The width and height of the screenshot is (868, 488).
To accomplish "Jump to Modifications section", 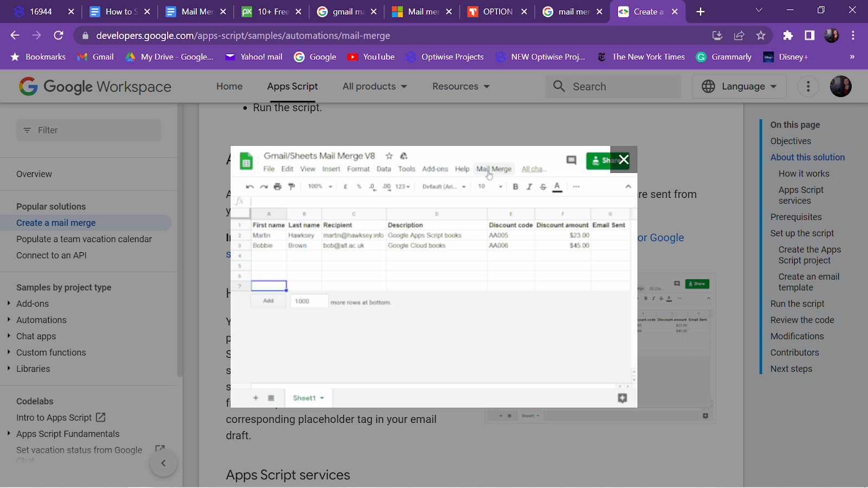I will pos(797,336).
